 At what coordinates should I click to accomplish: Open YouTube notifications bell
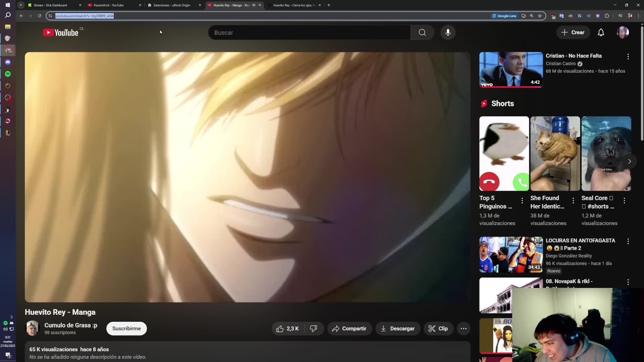point(601,33)
